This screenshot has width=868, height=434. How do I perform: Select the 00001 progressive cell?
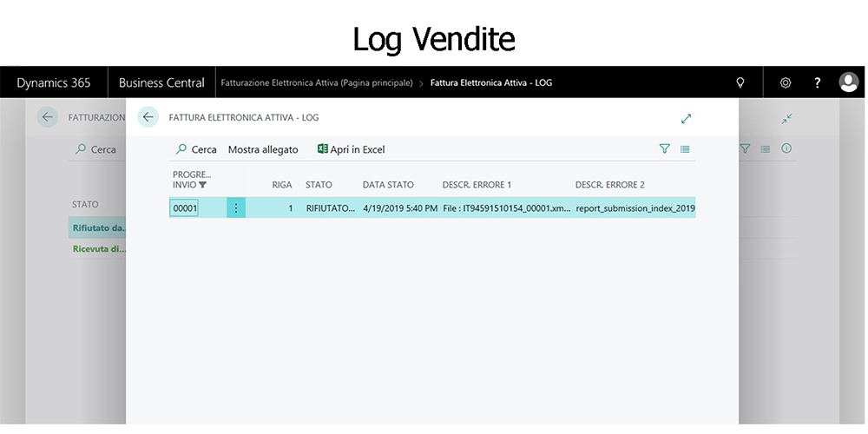pos(184,208)
